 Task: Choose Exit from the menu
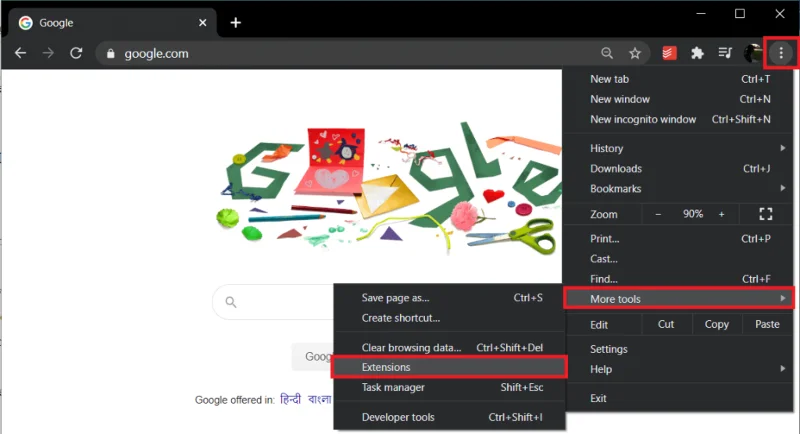pos(679,398)
